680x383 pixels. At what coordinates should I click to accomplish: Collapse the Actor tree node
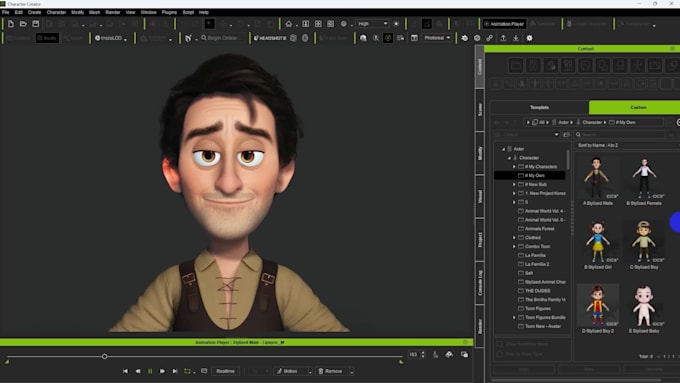point(503,149)
